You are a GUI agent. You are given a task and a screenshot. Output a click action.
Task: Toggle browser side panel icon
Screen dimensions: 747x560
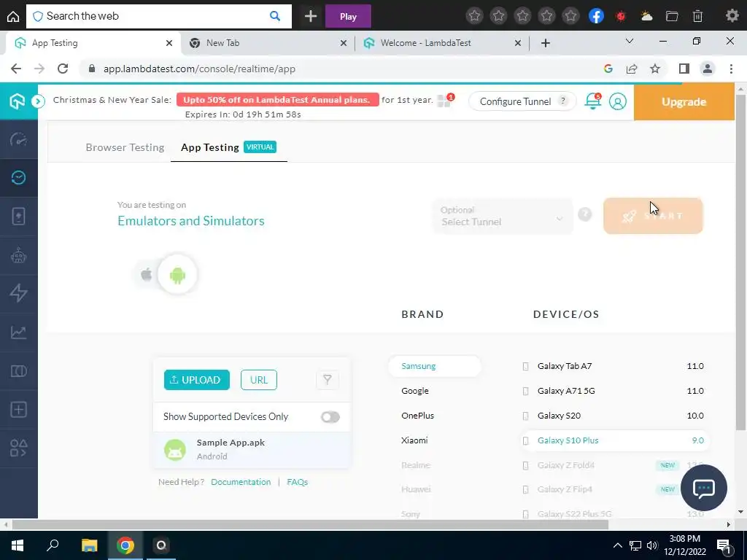click(684, 69)
